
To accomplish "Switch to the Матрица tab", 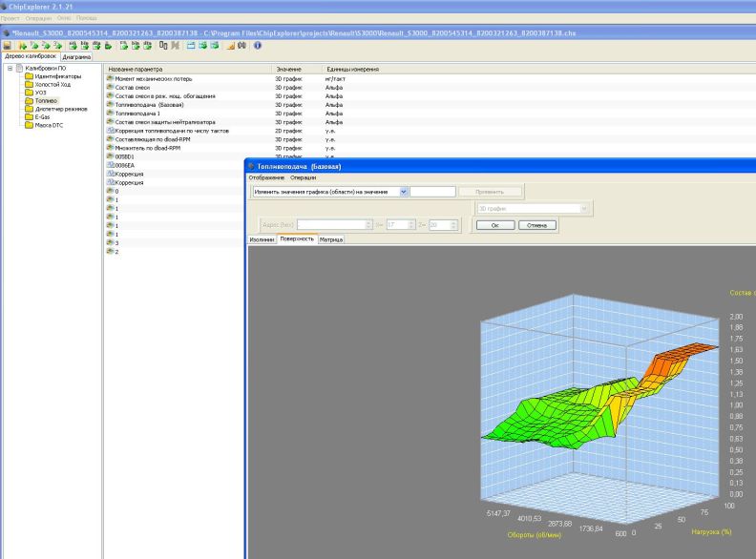I will pos(331,239).
